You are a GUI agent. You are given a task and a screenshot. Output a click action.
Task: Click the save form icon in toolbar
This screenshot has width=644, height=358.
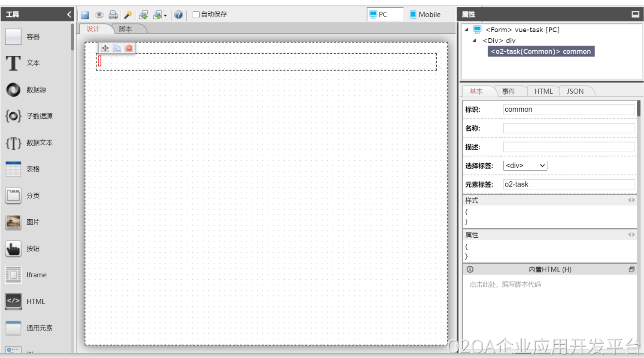[x=85, y=15]
